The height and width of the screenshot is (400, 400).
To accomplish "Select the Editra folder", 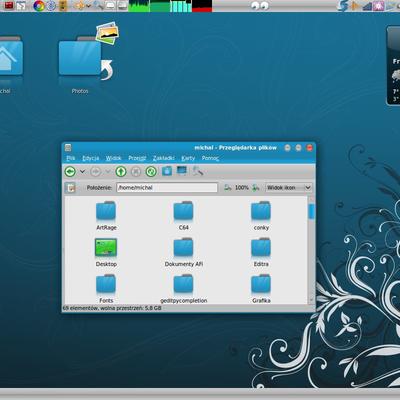I will (261, 252).
